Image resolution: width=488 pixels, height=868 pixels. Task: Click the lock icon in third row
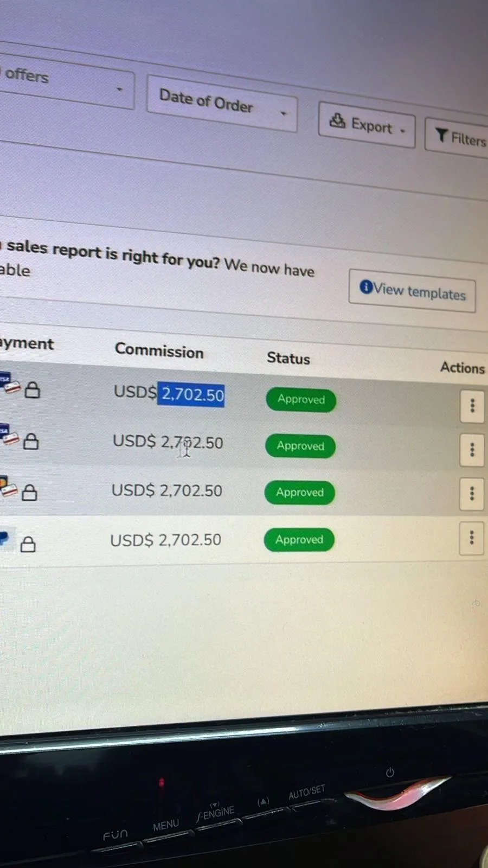(29, 493)
